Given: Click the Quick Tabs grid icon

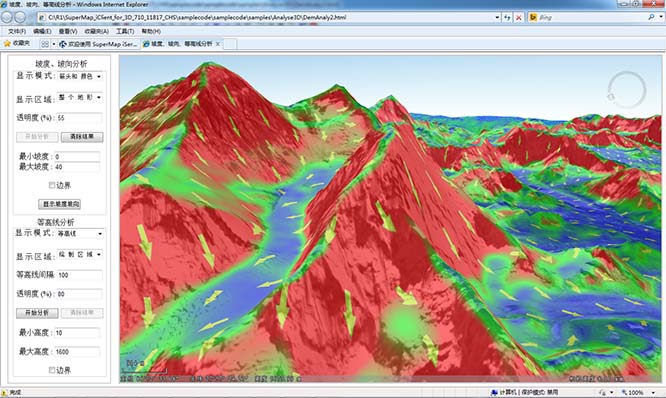Looking at the screenshot, I should click(x=45, y=44).
